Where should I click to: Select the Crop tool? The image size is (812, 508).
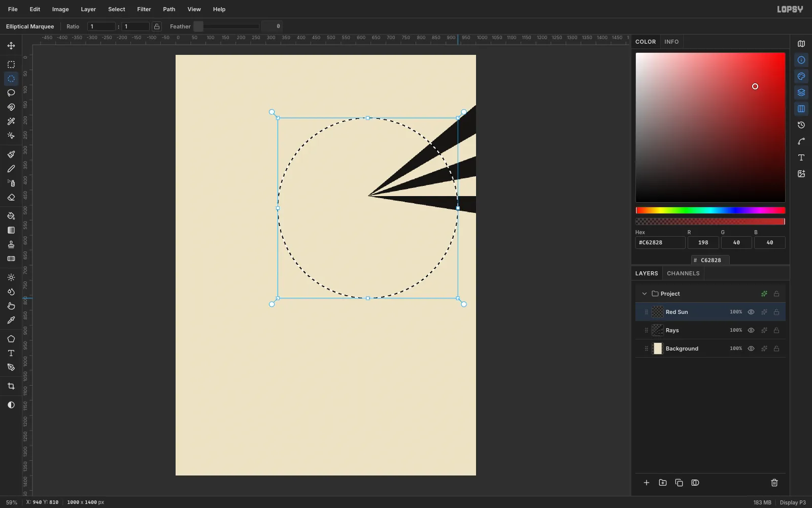click(11, 386)
